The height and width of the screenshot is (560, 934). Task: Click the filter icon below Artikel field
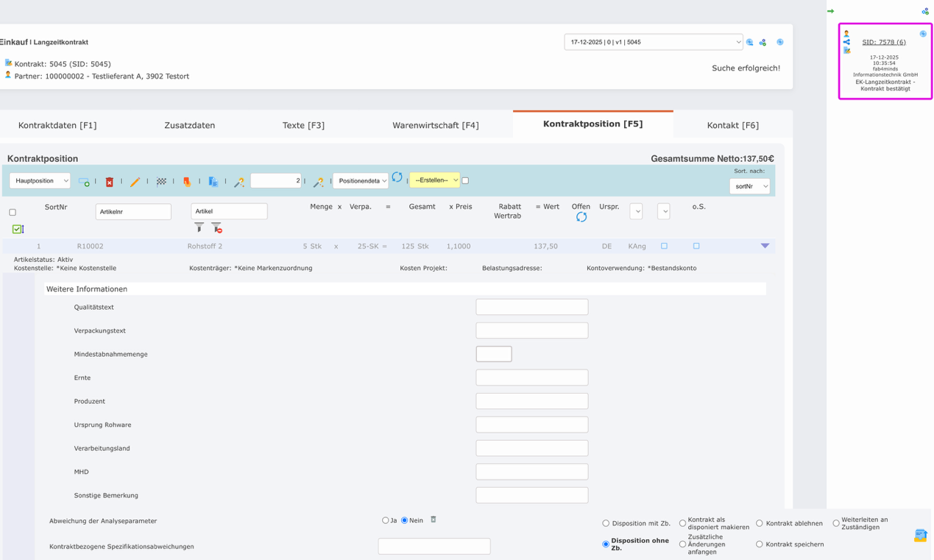(x=199, y=228)
